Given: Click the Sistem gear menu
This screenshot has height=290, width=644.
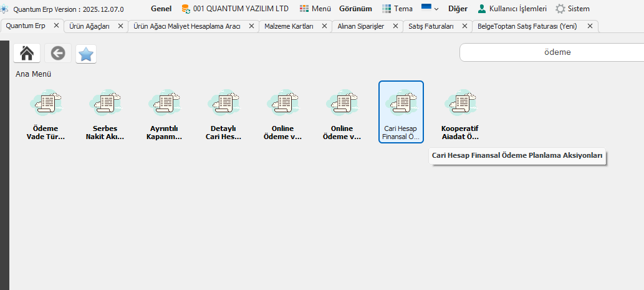Looking at the screenshot, I should coord(572,9).
